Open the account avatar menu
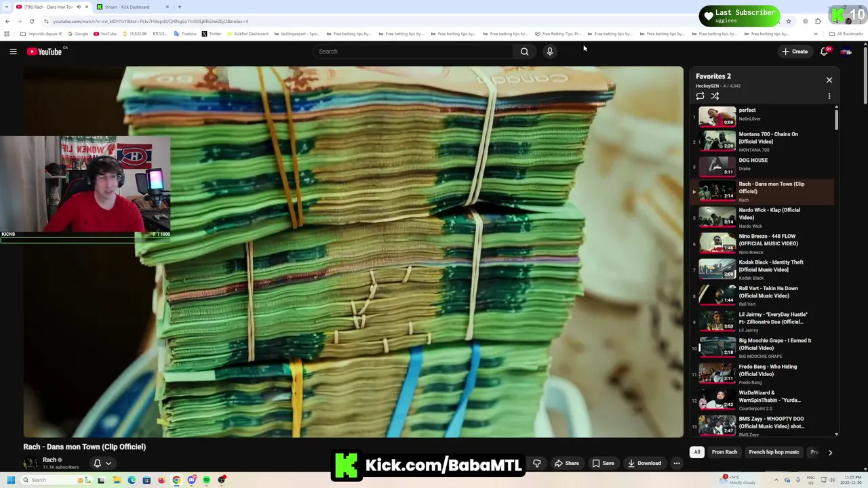 tap(846, 52)
